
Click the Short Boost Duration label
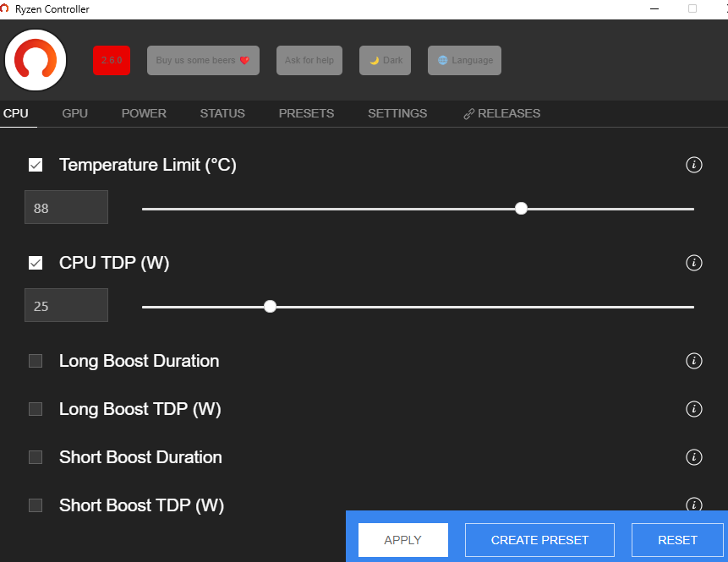click(140, 457)
